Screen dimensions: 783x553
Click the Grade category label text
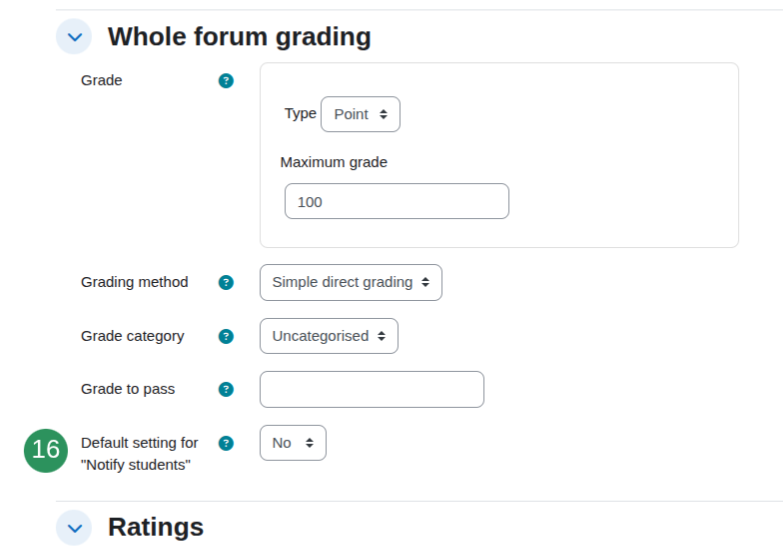[132, 336]
